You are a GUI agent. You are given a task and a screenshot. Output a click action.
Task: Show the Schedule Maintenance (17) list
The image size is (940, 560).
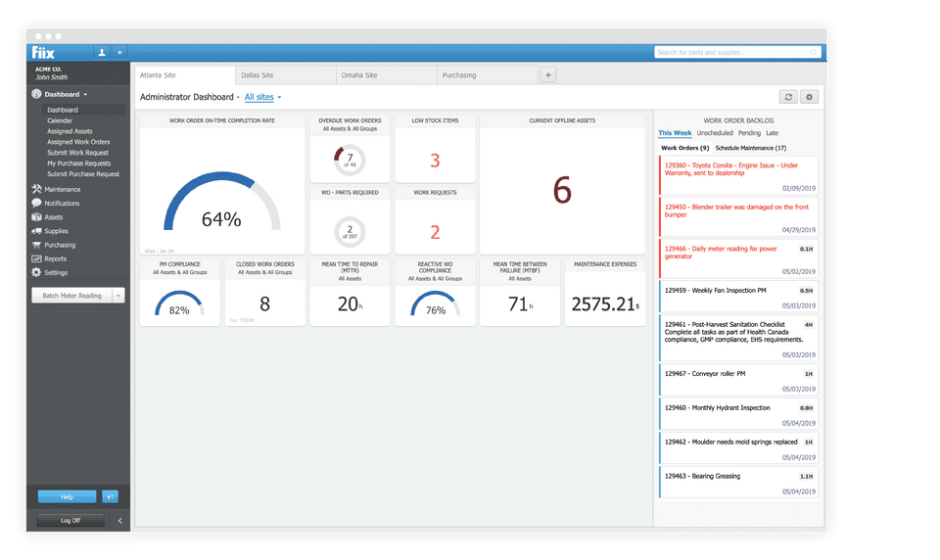[x=751, y=148]
